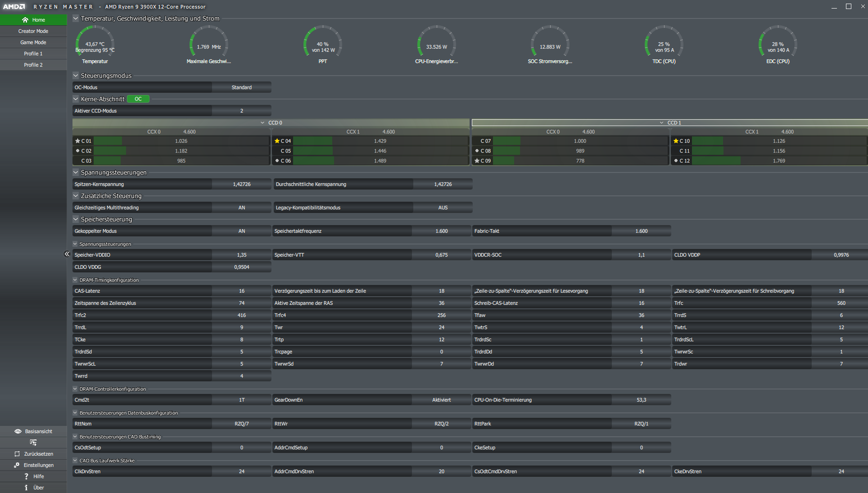868x493 pixels.
Task: Click the Speichertaktfrequenz value field
Action: [441, 231]
